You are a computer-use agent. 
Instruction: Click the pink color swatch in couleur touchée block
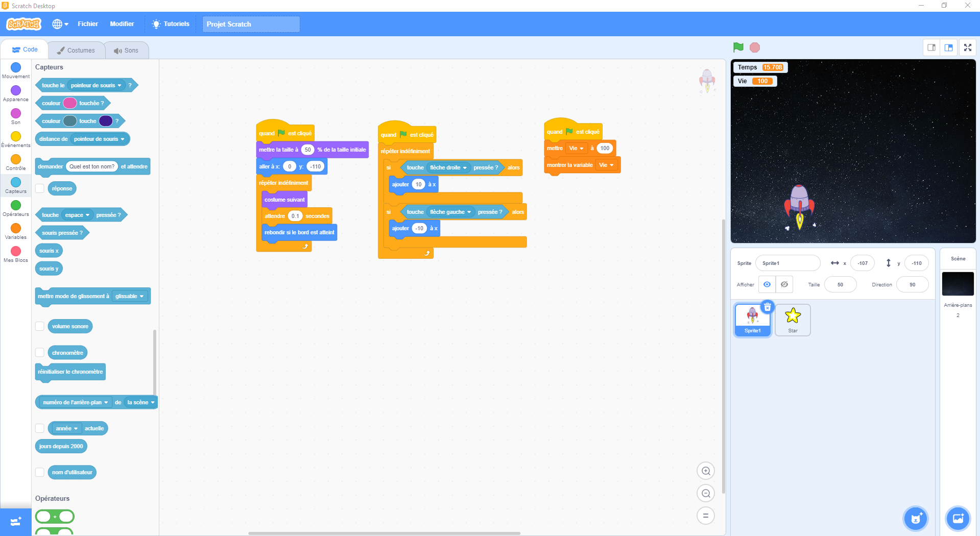(x=69, y=103)
